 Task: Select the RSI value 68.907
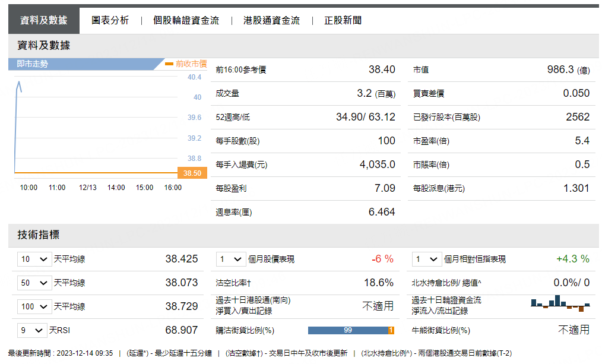click(182, 330)
